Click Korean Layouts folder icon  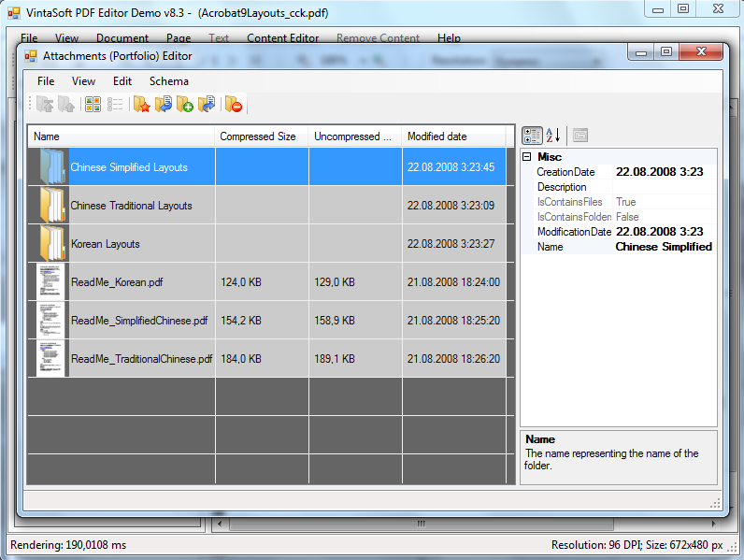pyautogui.click(x=51, y=243)
